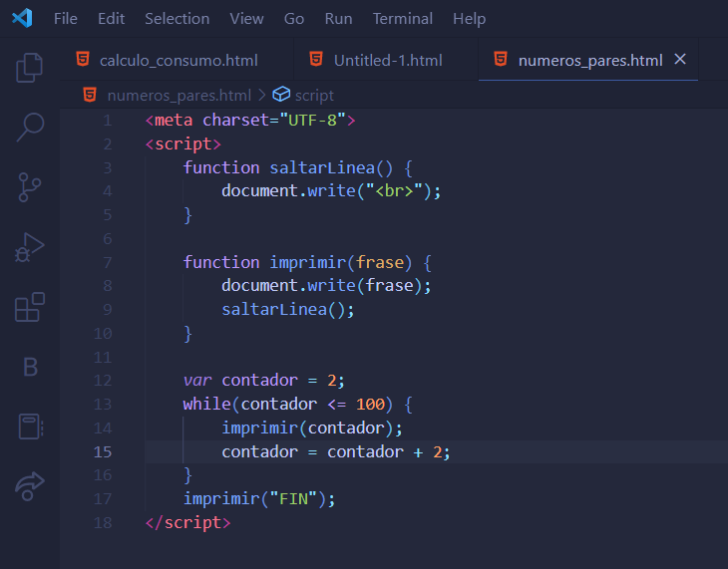Open the Search view in activity bar
Viewport: 728px width, 569px height.
(x=30, y=127)
